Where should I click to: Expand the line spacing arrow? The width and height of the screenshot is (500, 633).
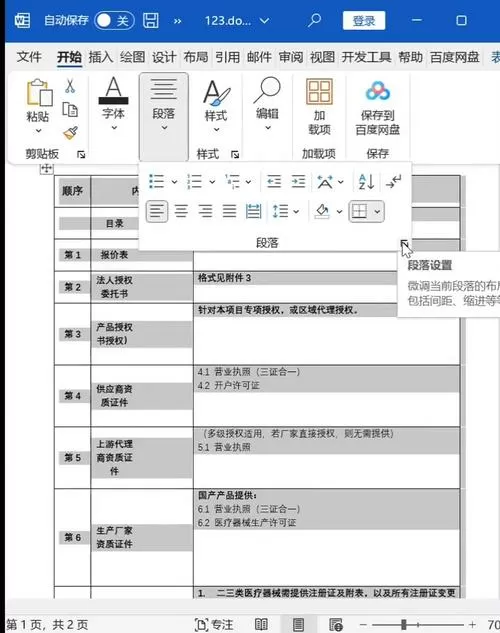(x=296, y=212)
